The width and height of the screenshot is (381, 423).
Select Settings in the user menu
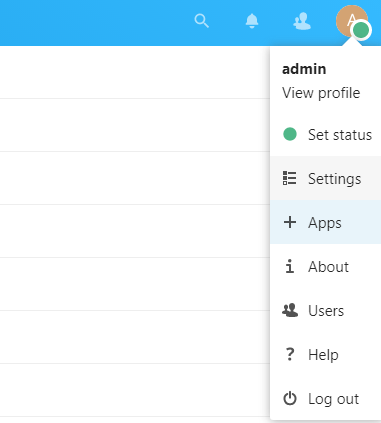326,178
